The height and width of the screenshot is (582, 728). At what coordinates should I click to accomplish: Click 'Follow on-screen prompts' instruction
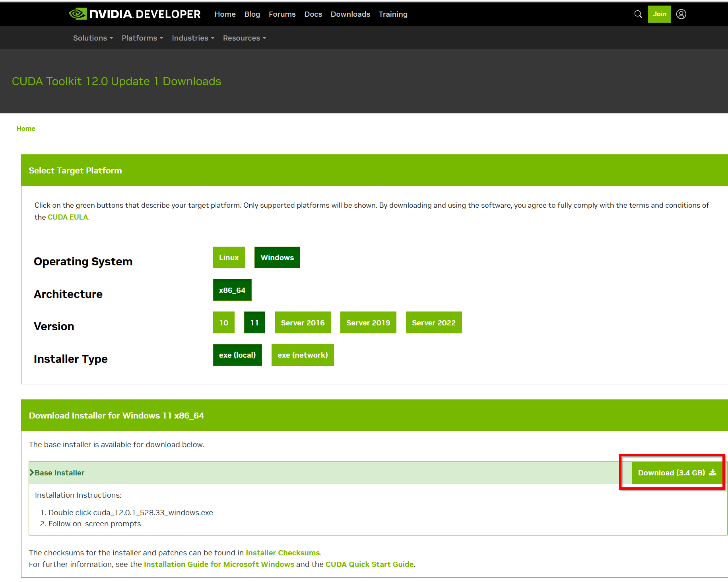pos(95,524)
